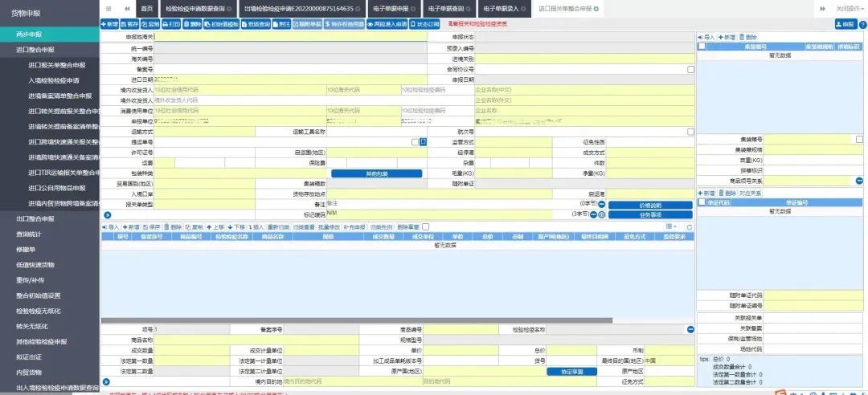Click 插入 in the goods list toolbar

point(256,227)
